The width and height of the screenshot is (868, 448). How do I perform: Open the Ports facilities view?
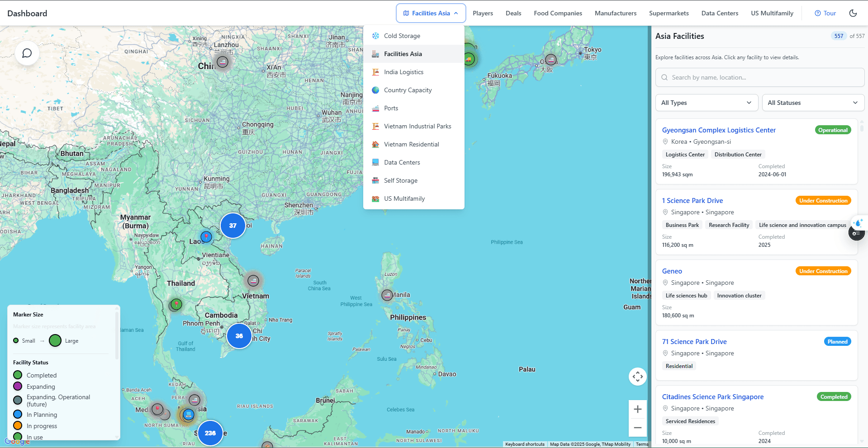point(390,108)
